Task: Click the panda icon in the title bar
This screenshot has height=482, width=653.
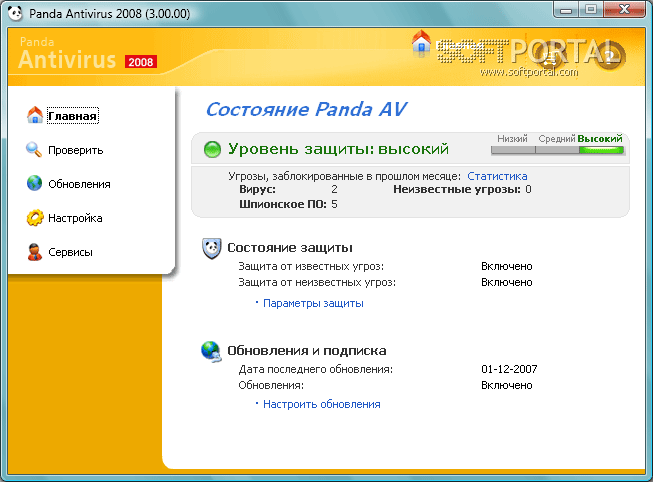Action: point(15,13)
